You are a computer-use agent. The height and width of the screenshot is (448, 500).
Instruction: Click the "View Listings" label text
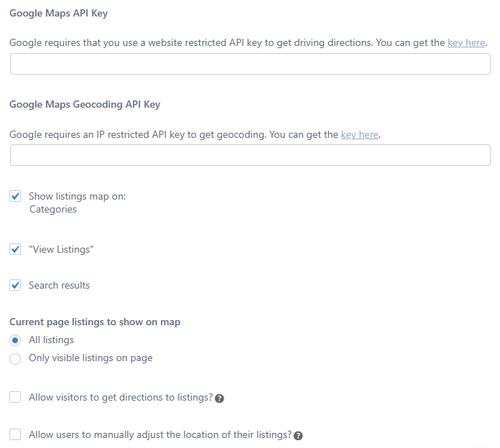pyautogui.click(x=61, y=250)
